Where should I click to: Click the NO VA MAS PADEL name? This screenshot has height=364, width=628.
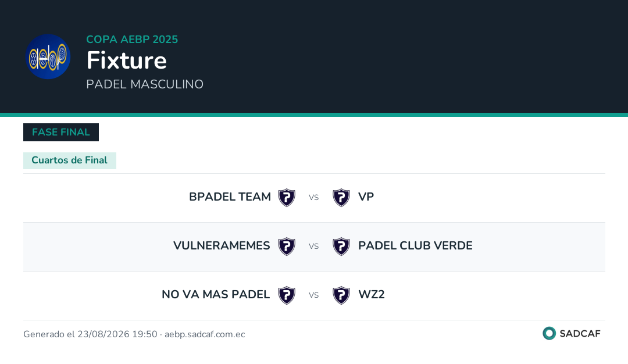coord(216,295)
